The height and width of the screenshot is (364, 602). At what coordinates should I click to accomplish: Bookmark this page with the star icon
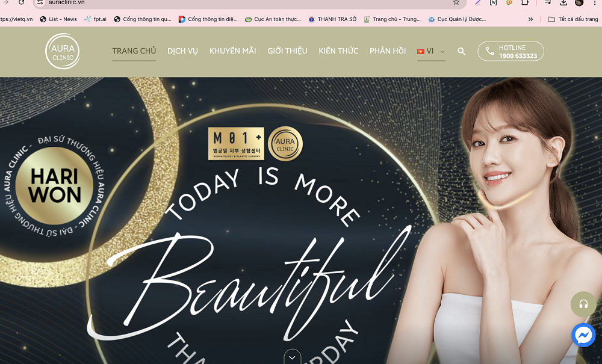pyautogui.click(x=456, y=2)
